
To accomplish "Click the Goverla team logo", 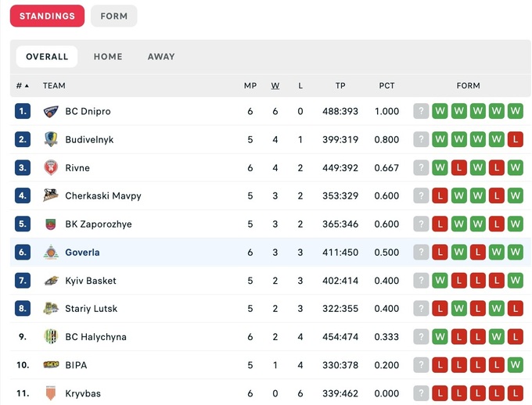I will [51, 253].
